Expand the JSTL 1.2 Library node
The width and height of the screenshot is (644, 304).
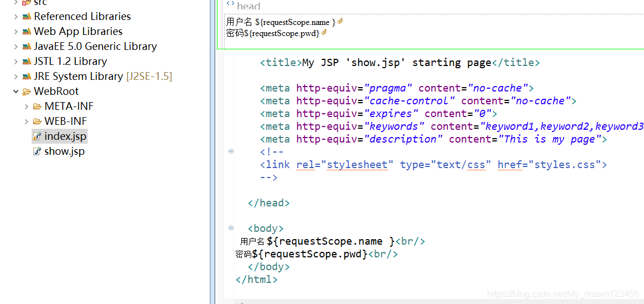coord(16,62)
